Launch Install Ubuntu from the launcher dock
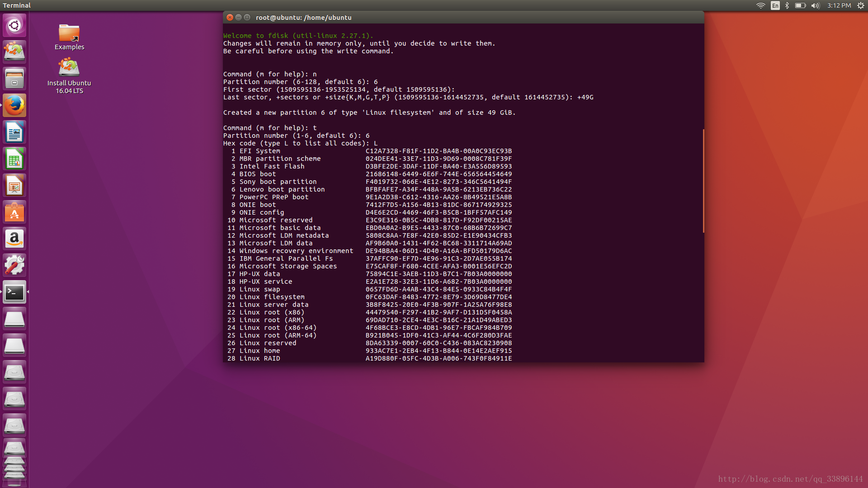The width and height of the screenshot is (868, 488). tap(14, 52)
